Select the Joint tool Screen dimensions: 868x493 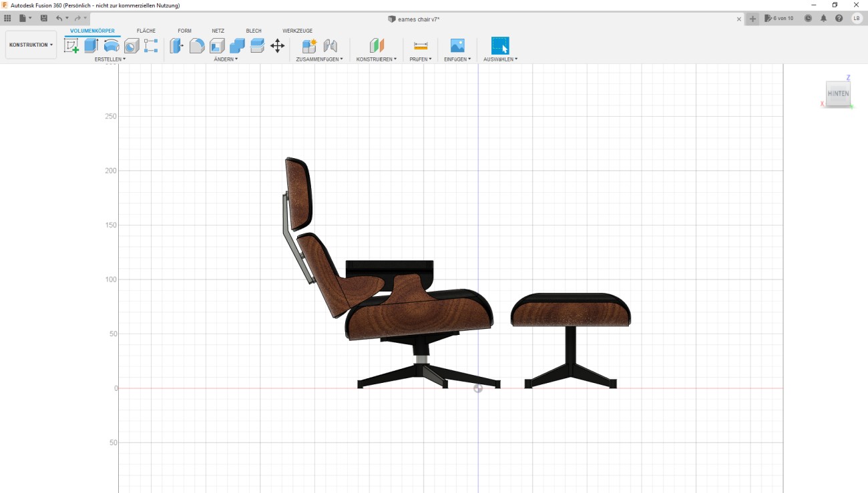(330, 45)
